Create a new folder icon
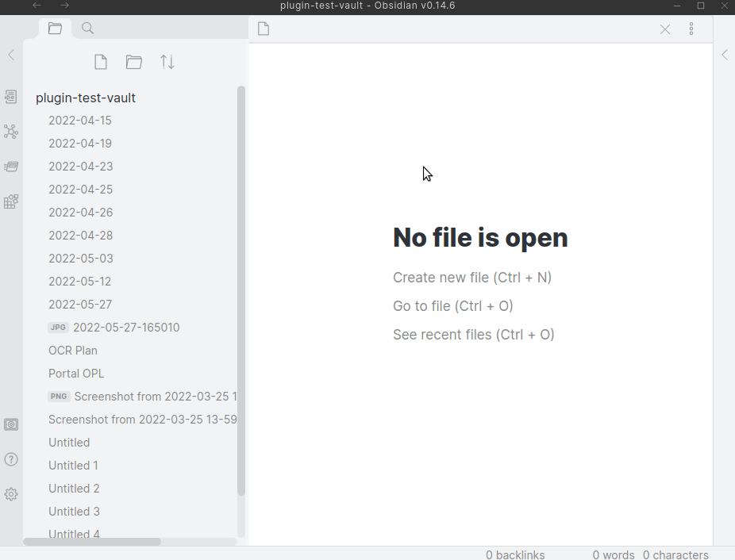 pyautogui.click(x=134, y=62)
